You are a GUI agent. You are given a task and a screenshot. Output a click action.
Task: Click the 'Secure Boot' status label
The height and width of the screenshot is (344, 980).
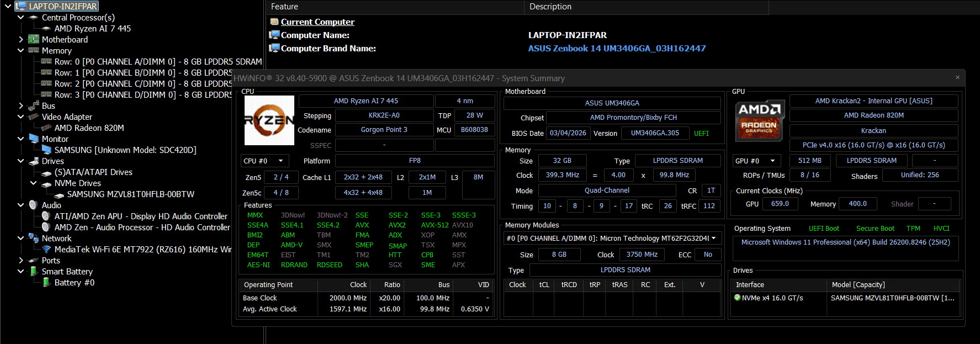click(x=875, y=229)
